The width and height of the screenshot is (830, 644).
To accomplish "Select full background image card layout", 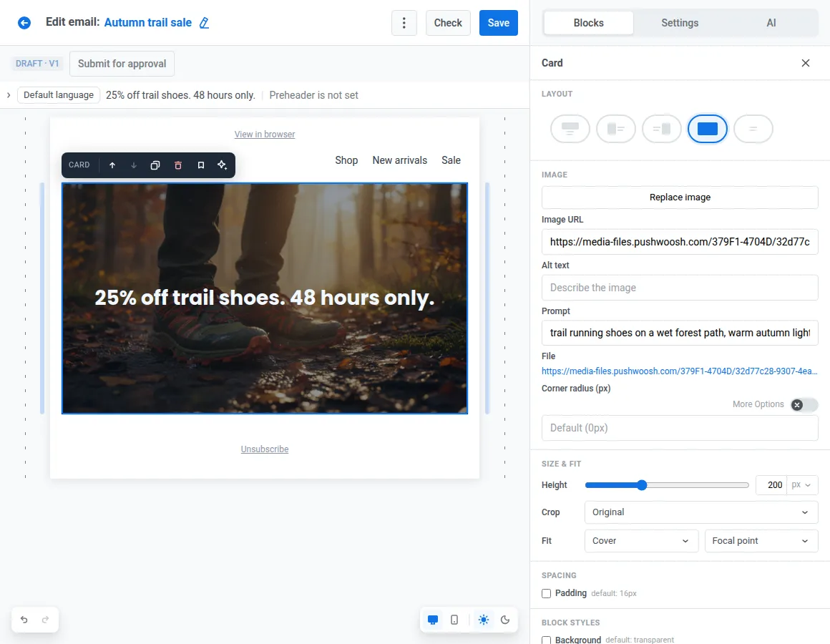I will [707, 129].
